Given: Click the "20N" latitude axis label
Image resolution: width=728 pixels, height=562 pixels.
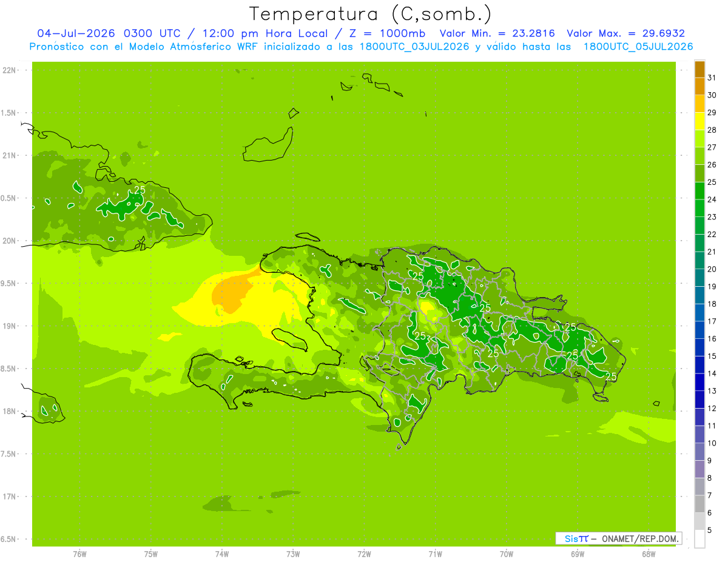Looking at the screenshot, I should click(x=9, y=241).
